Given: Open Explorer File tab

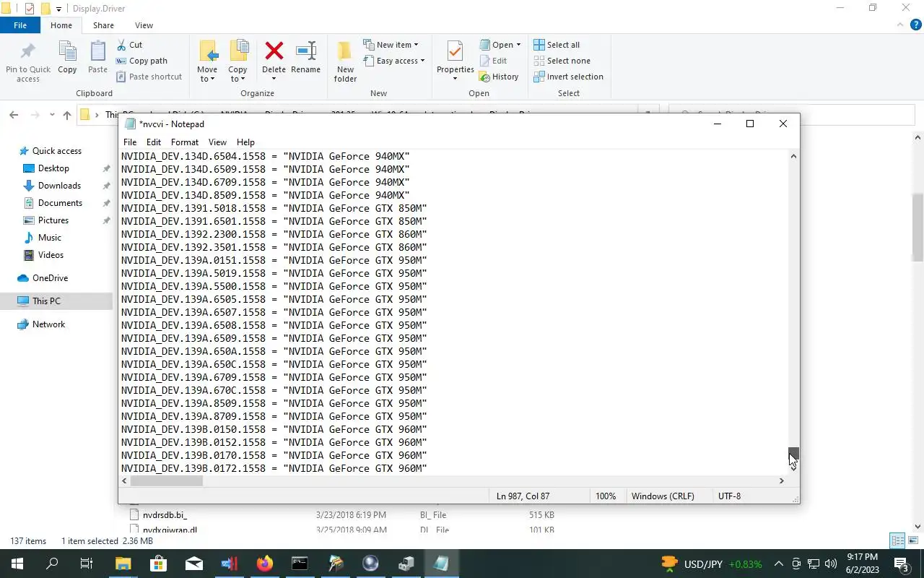Looking at the screenshot, I should pos(20,25).
